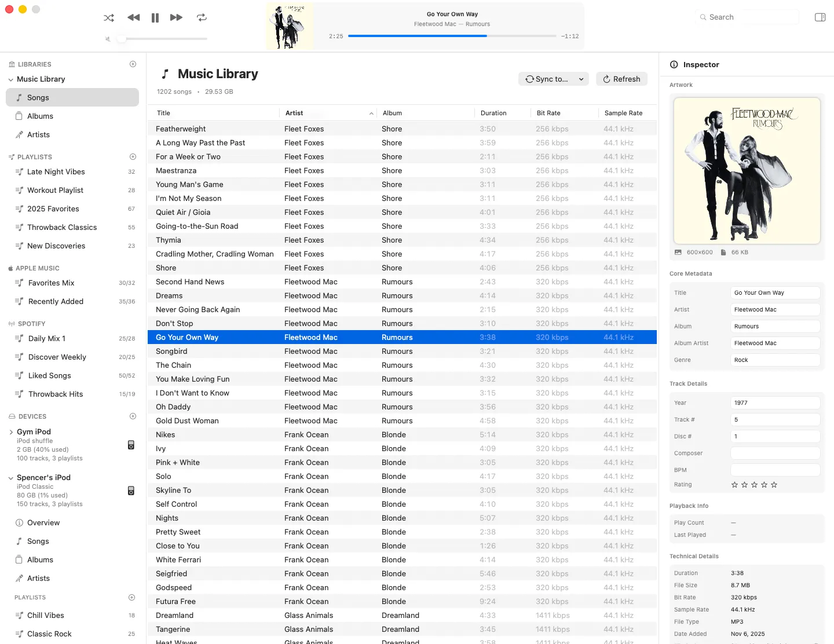
Task: Add a new device with plus icon
Action: tap(133, 416)
